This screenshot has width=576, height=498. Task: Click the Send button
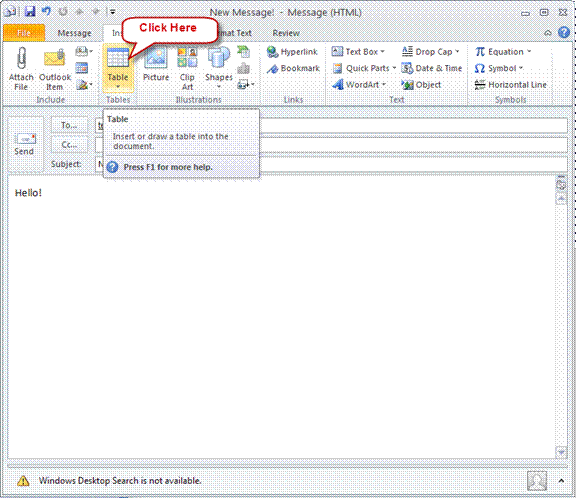[25, 144]
